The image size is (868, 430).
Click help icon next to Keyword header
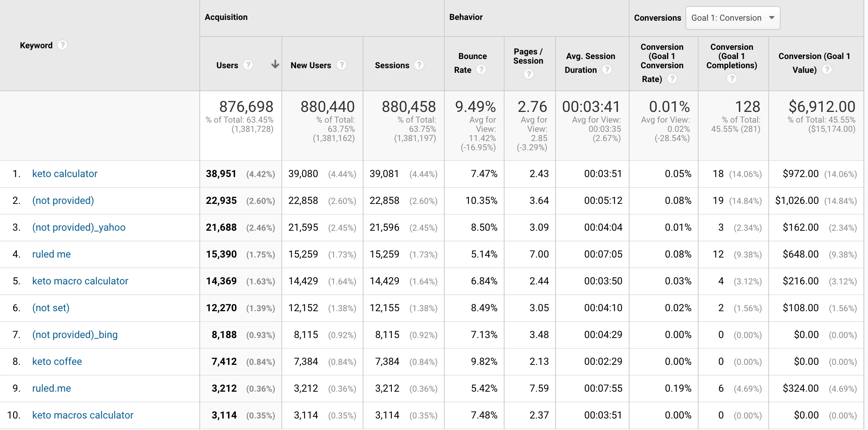[x=62, y=45]
